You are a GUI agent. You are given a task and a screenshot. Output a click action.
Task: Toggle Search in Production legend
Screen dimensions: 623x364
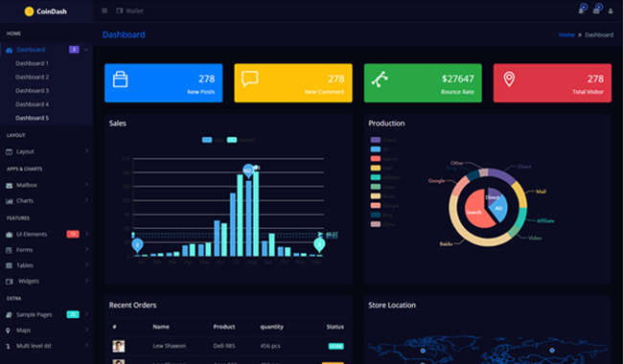pyautogui.click(x=383, y=158)
